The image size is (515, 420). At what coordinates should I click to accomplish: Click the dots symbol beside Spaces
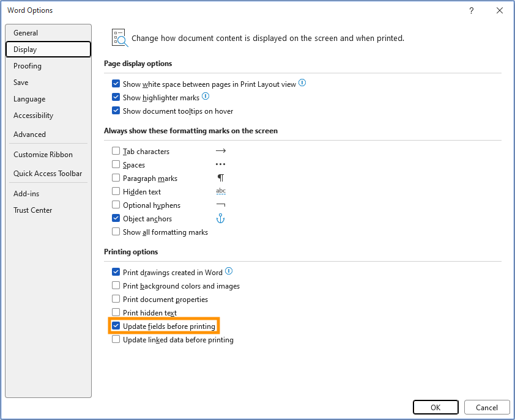220,164
